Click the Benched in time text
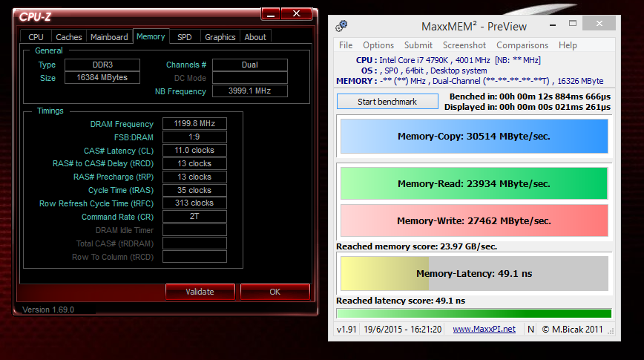The height and width of the screenshot is (360, 644). point(530,96)
